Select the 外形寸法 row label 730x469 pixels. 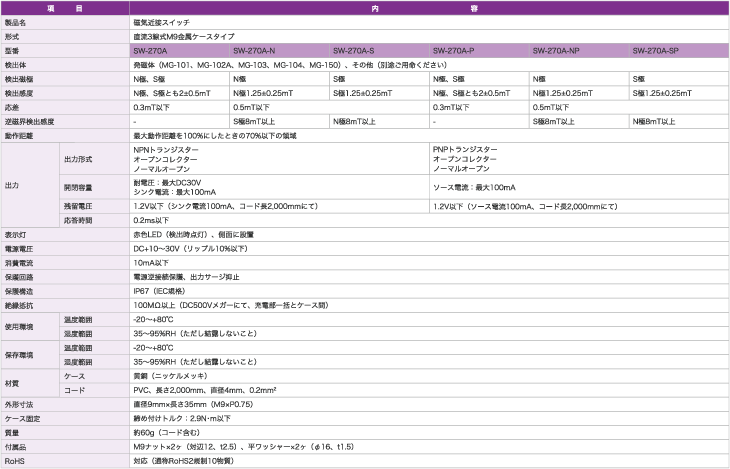click(x=20, y=404)
